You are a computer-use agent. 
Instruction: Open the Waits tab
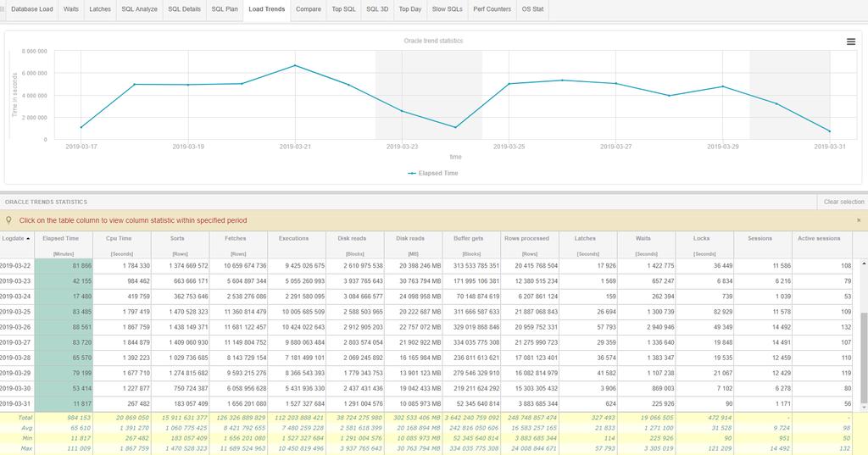pos(71,9)
